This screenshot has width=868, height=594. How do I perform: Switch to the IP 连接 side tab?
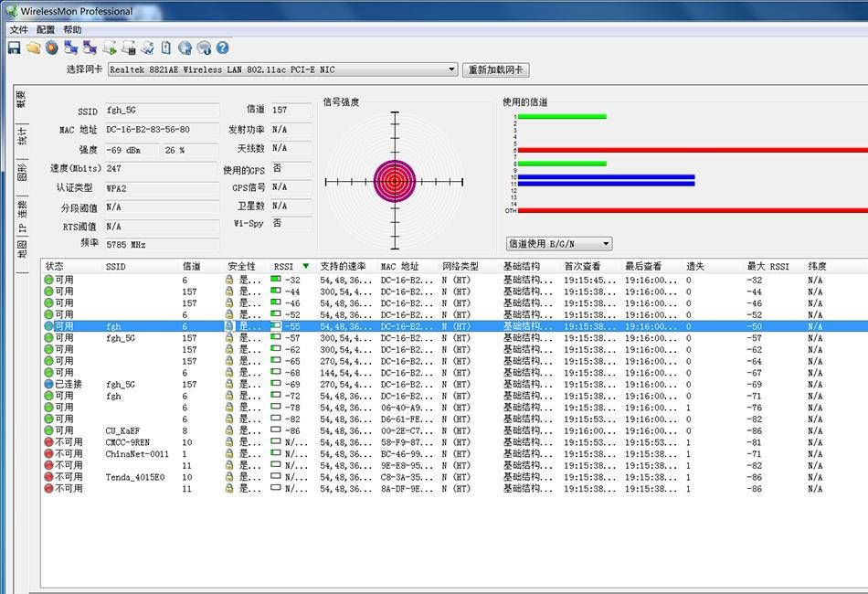(x=22, y=217)
